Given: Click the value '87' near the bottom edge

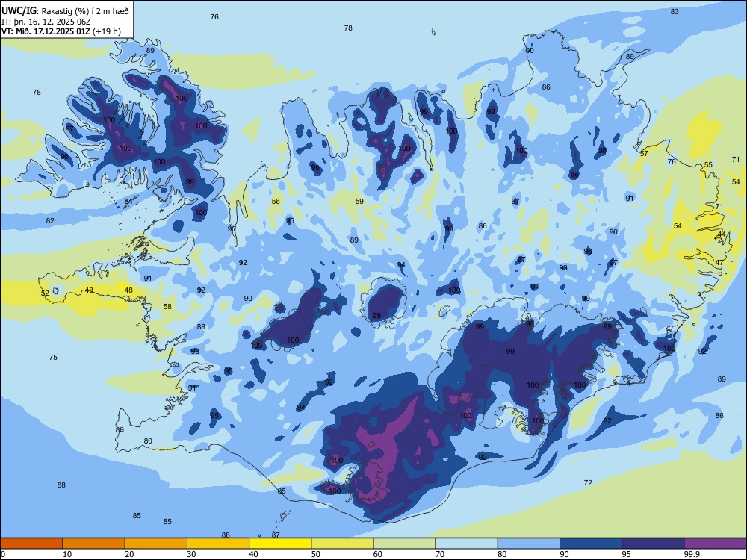Looking at the screenshot, I should pyautogui.click(x=276, y=535).
